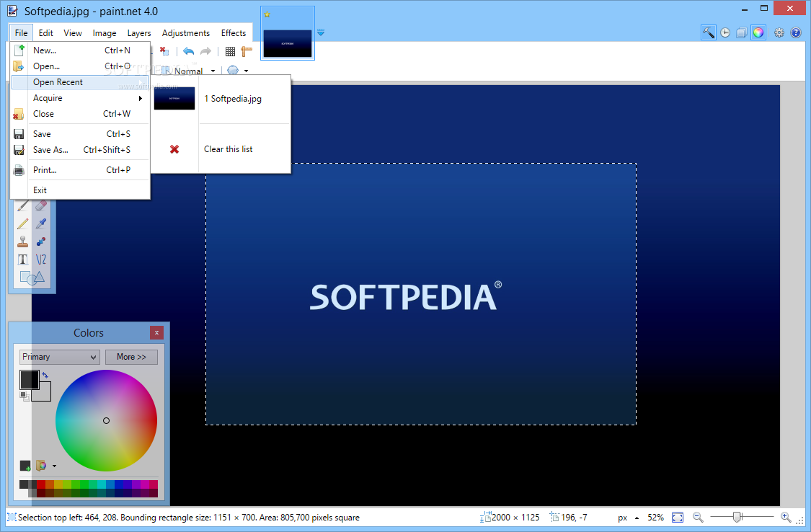This screenshot has height=532, width=811.
Task: Click the Redo arrow
Action: tap(206, 50)
